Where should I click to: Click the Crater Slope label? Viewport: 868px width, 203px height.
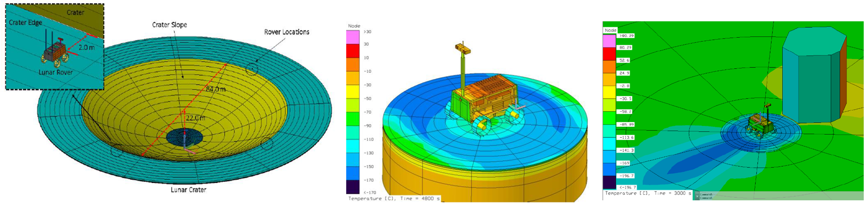pyautogui.click(x=169, y=25)
